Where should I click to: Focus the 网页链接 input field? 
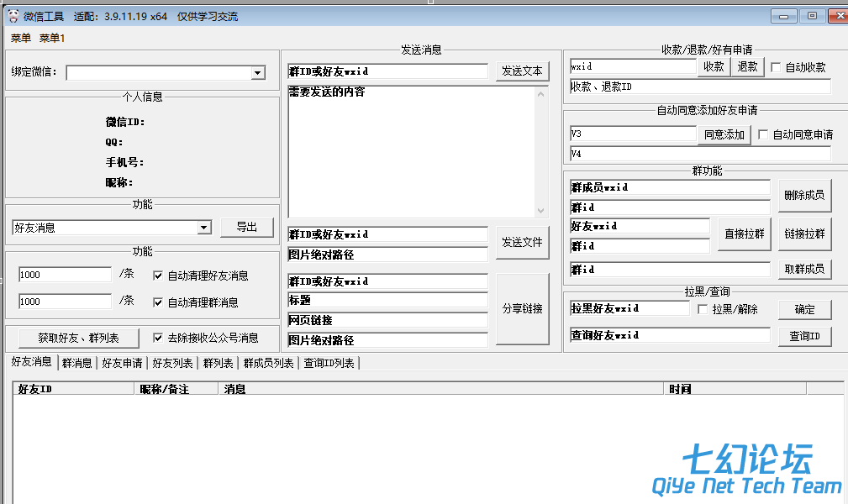point(387,320)
